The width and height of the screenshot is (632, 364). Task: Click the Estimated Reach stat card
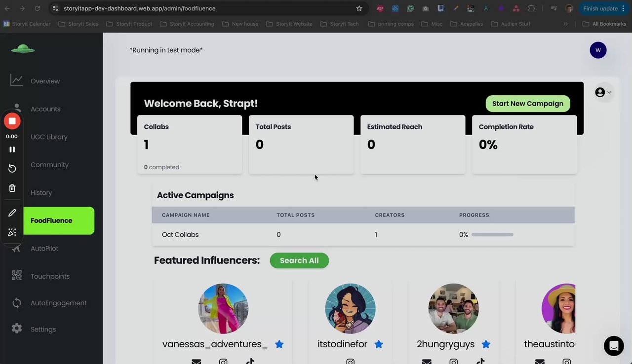coord(413,145)
